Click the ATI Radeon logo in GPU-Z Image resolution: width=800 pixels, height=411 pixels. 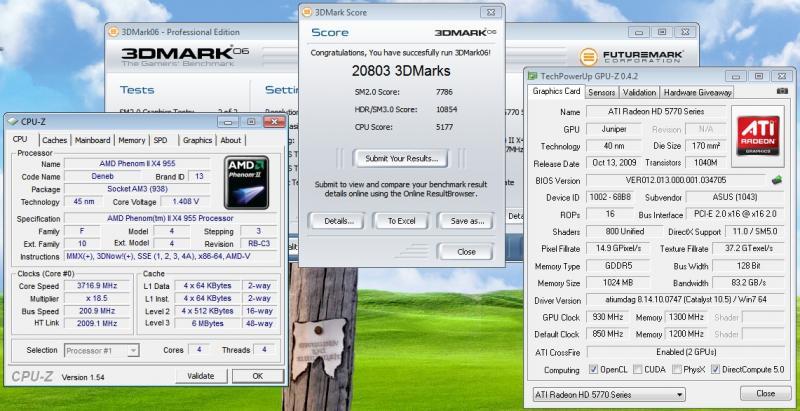(x=758, y=136)
